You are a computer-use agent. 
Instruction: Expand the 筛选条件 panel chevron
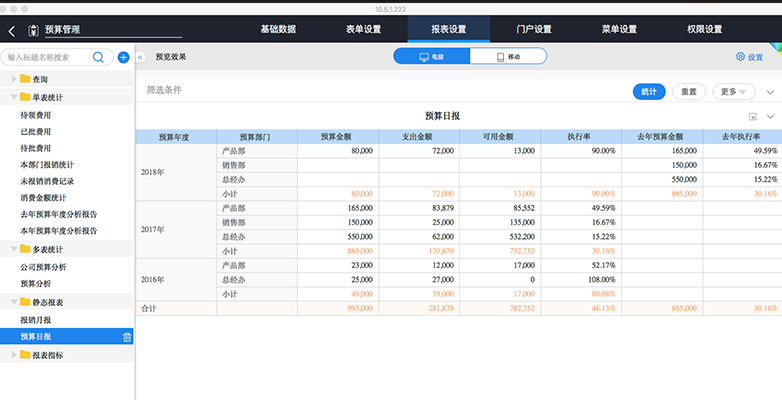point(770,92)
